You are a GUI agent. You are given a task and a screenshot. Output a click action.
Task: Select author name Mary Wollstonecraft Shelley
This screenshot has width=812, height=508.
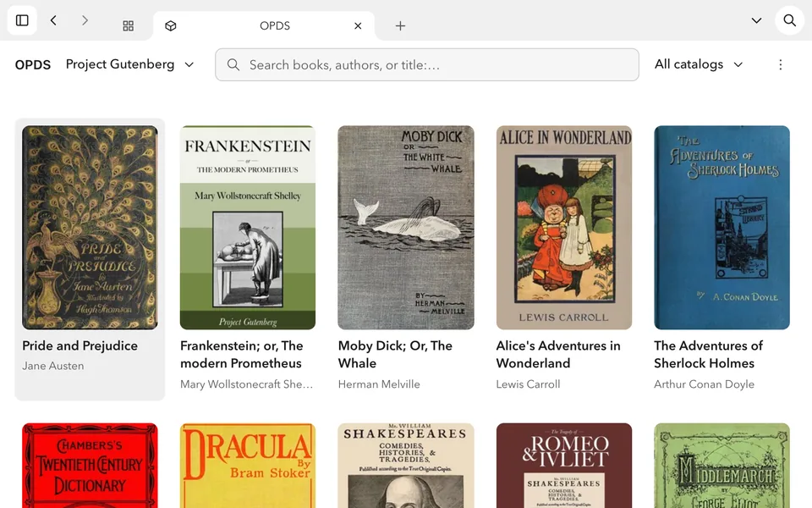coord(246,384)
